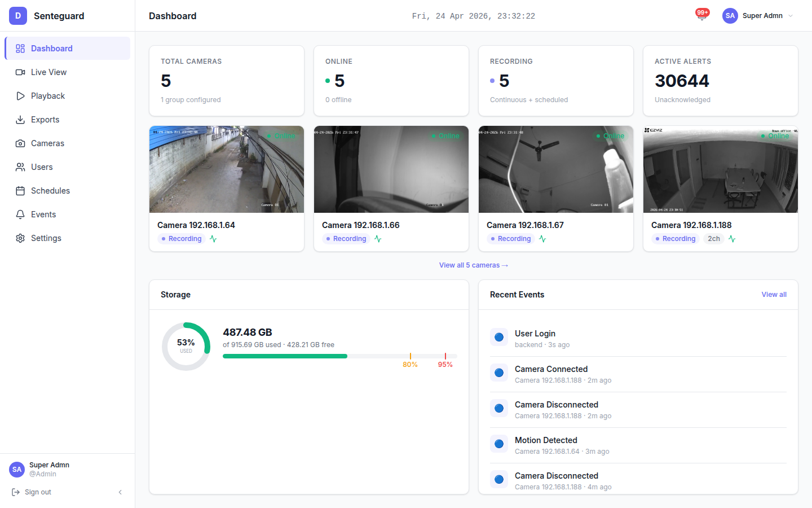Click the User Login event icon

pos(499,338)
